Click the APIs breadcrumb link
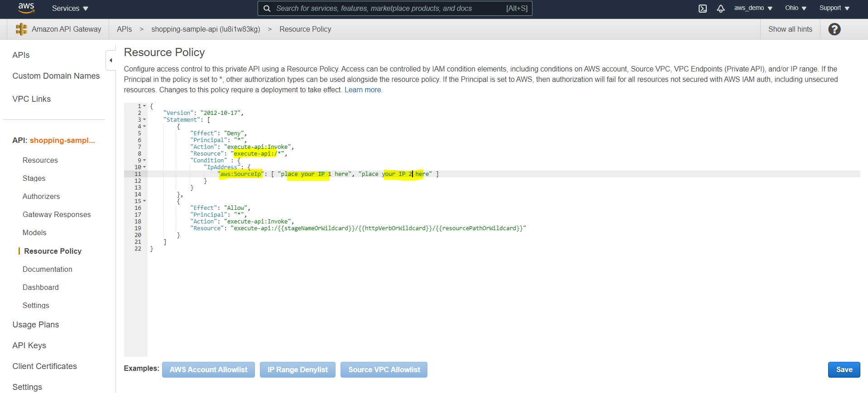The height and width of the screenshot is (393, 868). tap(125, 29)
